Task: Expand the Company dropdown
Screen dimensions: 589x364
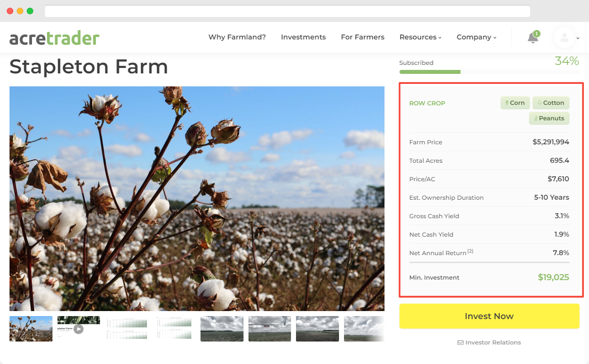Action: tap(476, 37)
